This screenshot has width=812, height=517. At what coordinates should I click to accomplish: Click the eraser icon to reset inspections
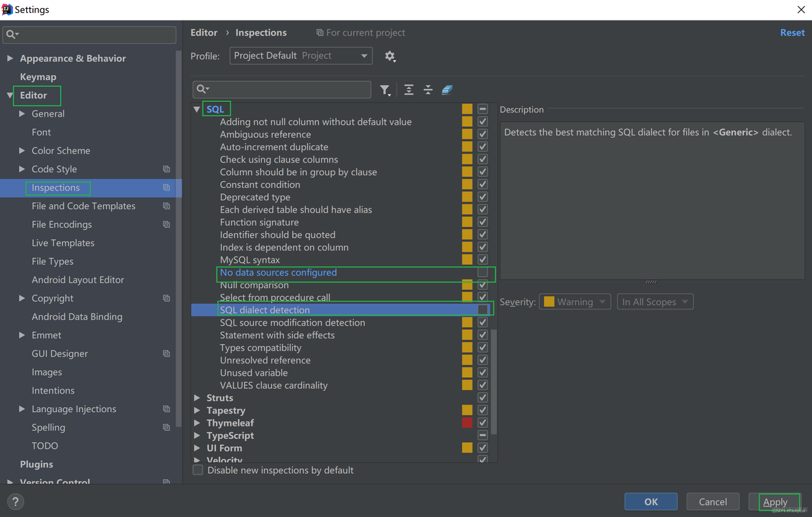pyautogui.click(x=447, y=90)
